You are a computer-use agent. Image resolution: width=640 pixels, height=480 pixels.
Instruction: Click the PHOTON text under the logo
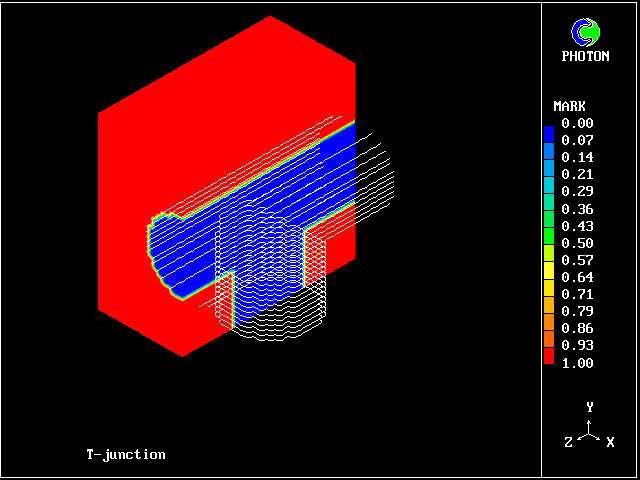[x=585, y=57]
